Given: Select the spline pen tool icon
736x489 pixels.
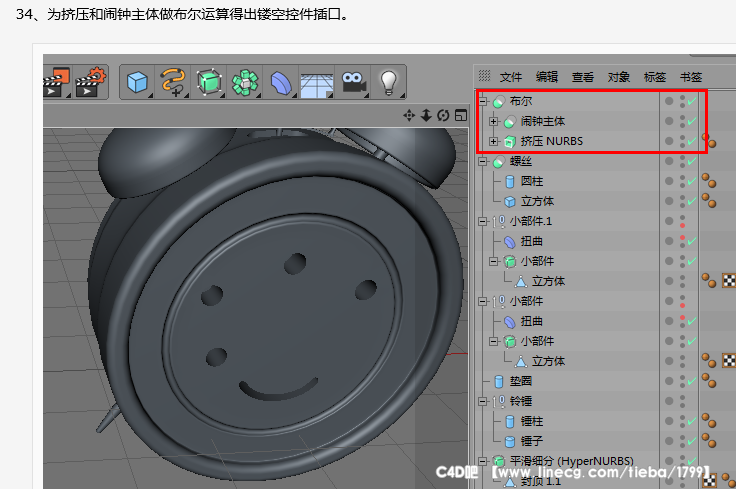Looking at the screenshot, I should click(x=173, y=82).
